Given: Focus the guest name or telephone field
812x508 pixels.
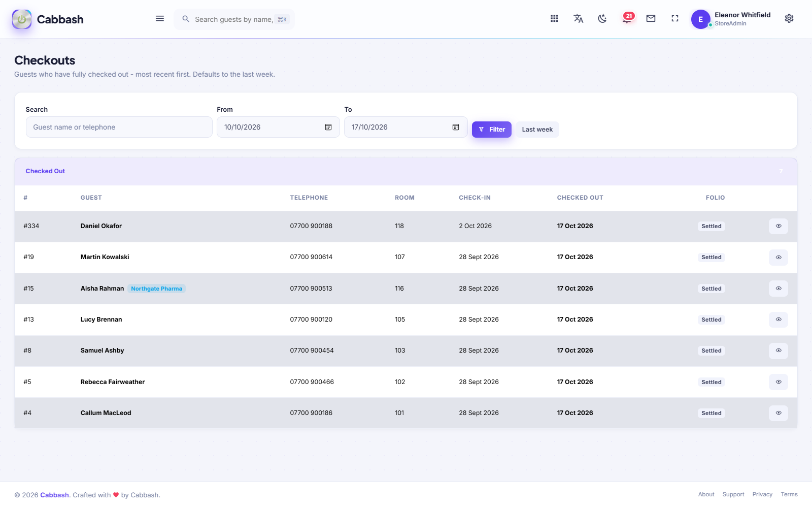Looking at the screenshot, I should (x=119, y=127).
